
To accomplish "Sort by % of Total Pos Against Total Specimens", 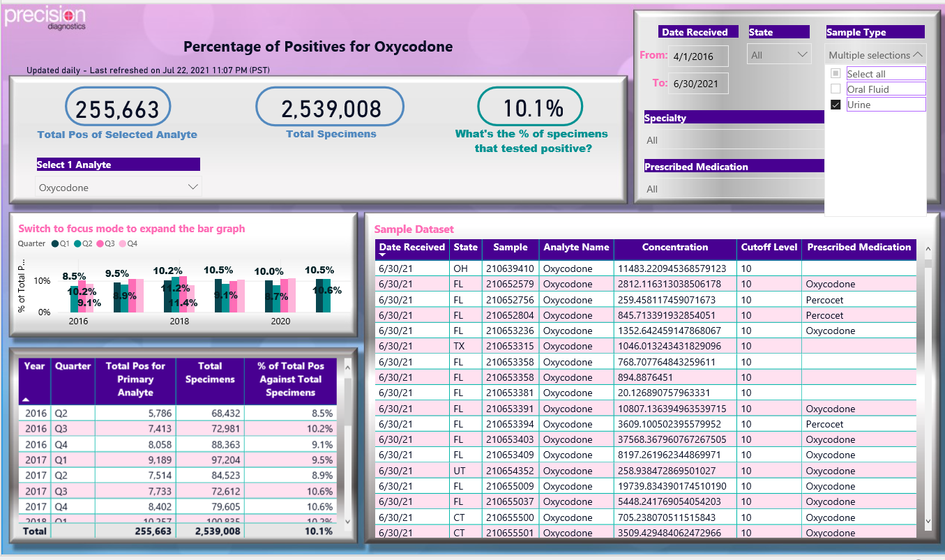I will click(x=291, y=379).
